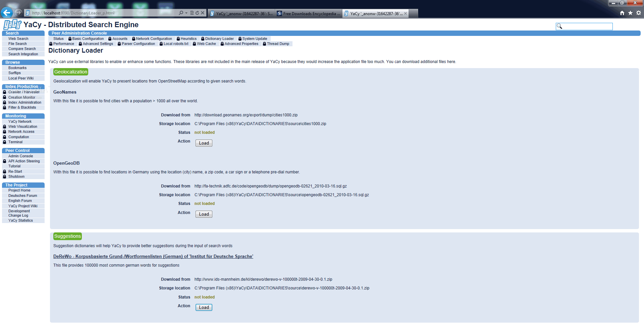This screenshot has width=644, height=326.
Task: Open Advanced Properties page
Action: click(x=241, y=44)
